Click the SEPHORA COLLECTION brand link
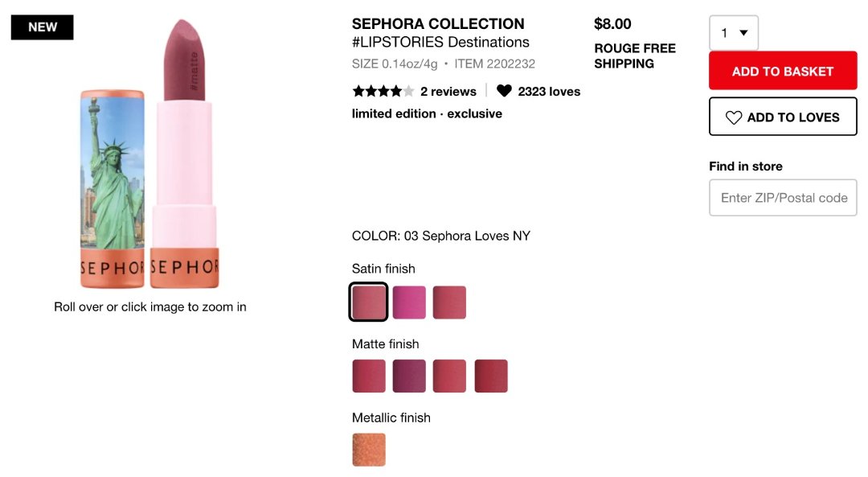Screen dimensions: 868x477 pos(438,24)
